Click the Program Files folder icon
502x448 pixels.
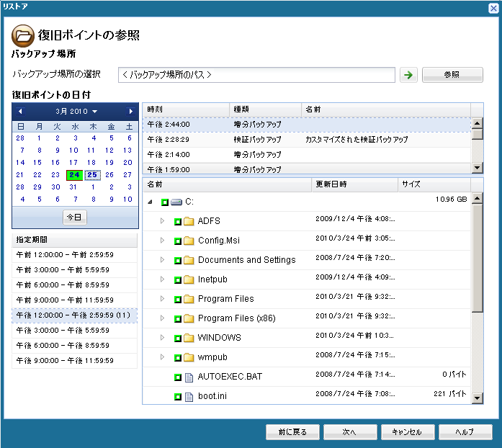pos(189,299)
